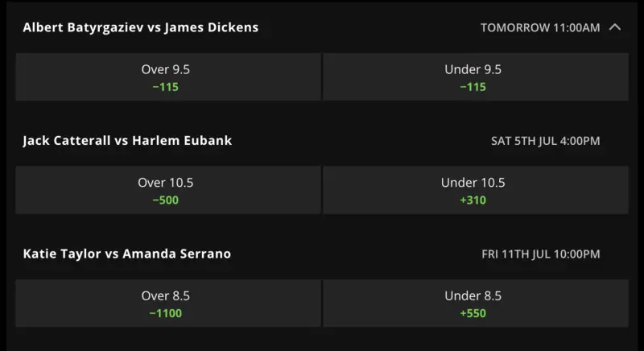Choose Over 8.5 for Taylor vs Serrano
This screenshot has height=351, width=644.
(168, 304)
